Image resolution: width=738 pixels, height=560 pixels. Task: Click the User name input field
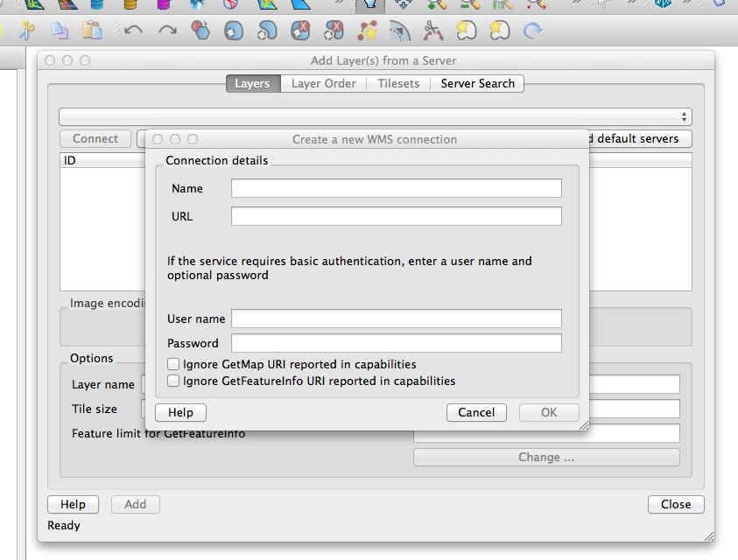click(397, 318)
